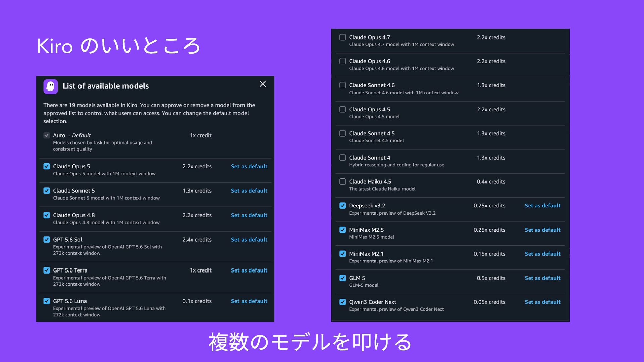Uncheck the Claude Opus 5 checkbox
The height and width of the screenshot is (362, 644).
click(47, 166)
